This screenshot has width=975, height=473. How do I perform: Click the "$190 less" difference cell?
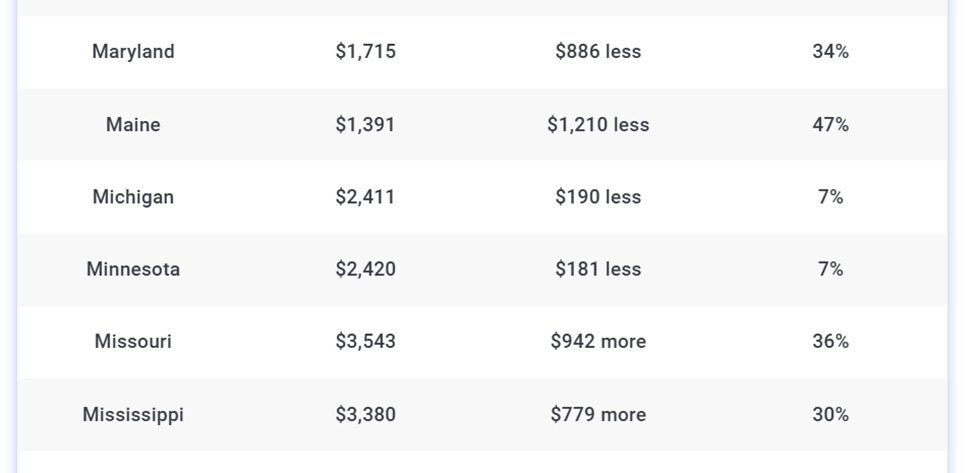pyautogui.click(x=598, y=197)
